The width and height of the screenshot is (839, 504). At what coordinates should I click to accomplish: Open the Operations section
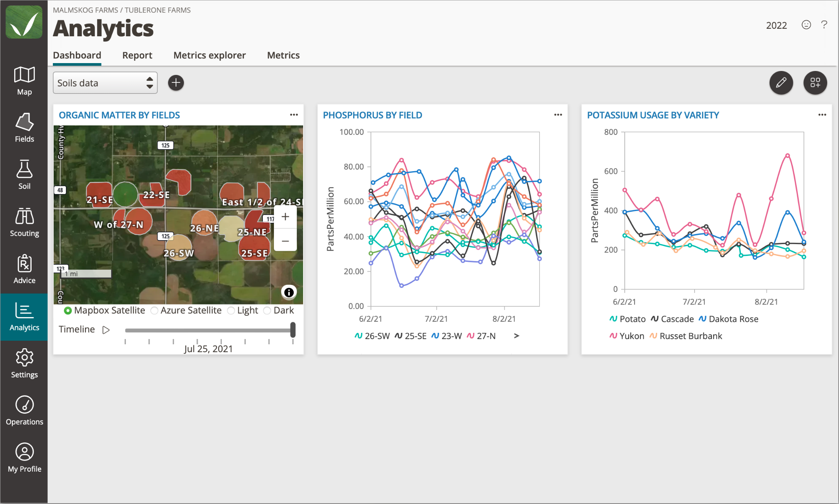coord(24,411)
